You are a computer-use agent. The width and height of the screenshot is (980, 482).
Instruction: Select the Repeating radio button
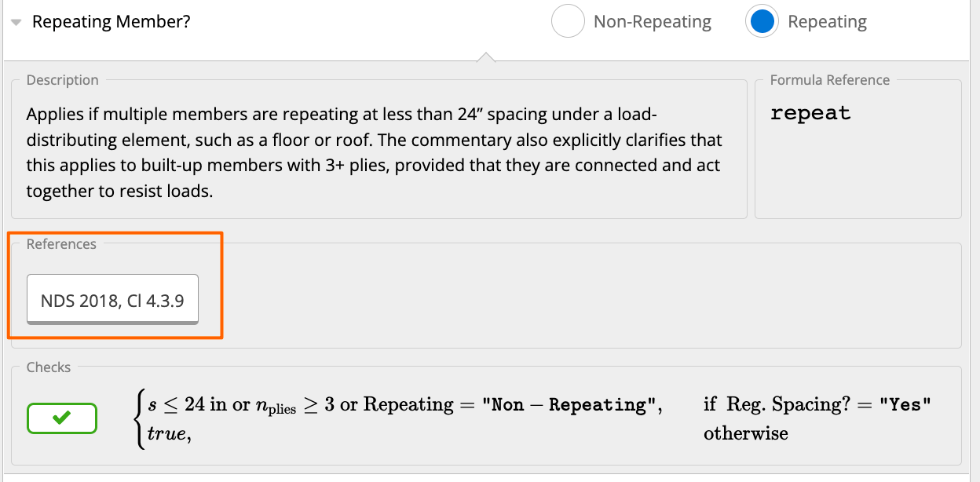pyautogui.click(x=762, y=22)
